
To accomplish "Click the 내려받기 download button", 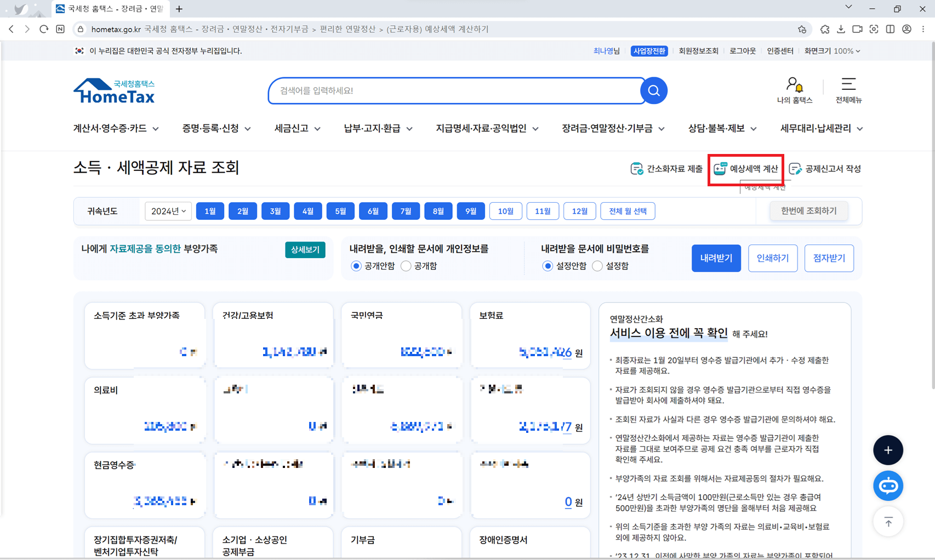I will point(716,258).
